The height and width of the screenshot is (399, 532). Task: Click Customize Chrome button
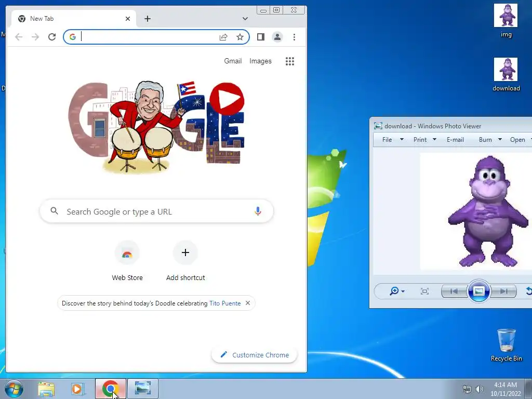pyautogui.click(x=254, y=355)
